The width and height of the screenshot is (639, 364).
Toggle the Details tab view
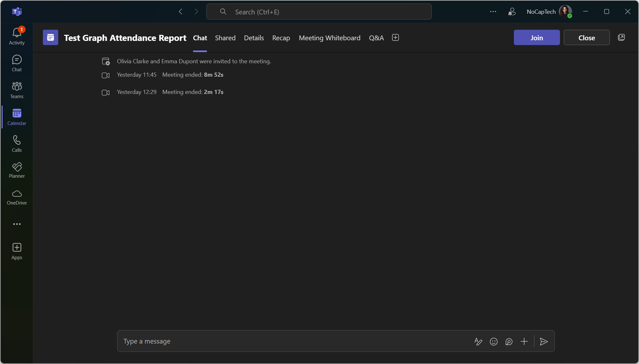pyautogui.click(x=254, y=38)
